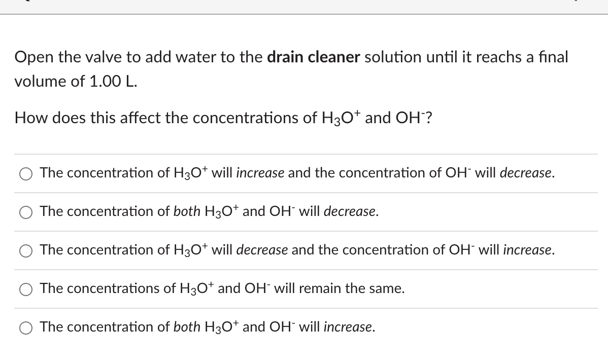608x364 pixels.
Task: Click the bold 'drain cleaner' text
Action: tap(314, 57)
